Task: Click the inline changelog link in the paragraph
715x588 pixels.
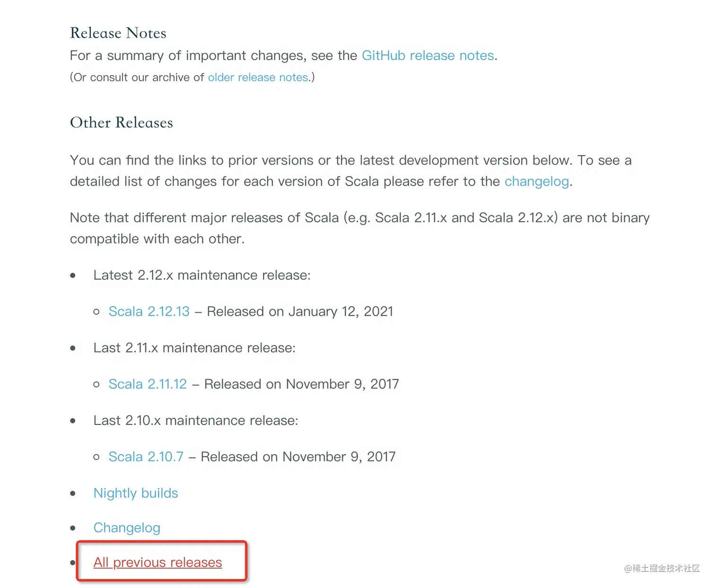Action: tap(536, 182)
